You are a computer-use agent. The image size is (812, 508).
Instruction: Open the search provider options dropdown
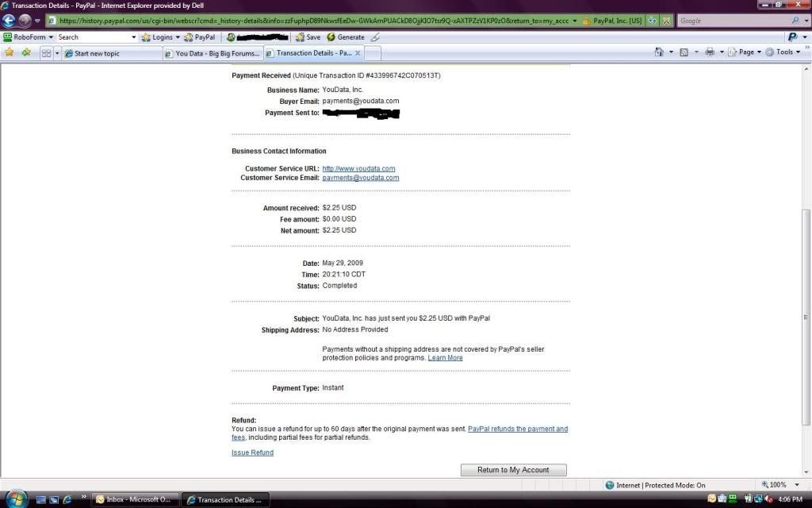click(806, 21)
